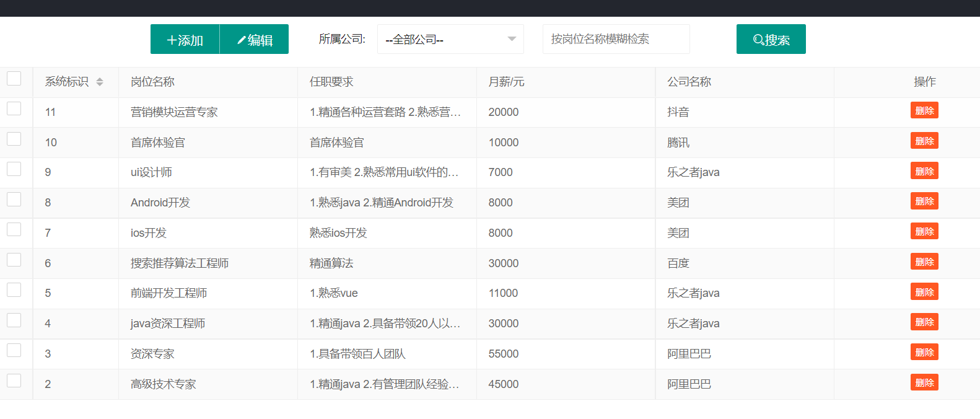The height and width of the screenshot is (419, 980).
Task: Select the checkbox for ui设计师 row
Action: click(x=14, y=169)
